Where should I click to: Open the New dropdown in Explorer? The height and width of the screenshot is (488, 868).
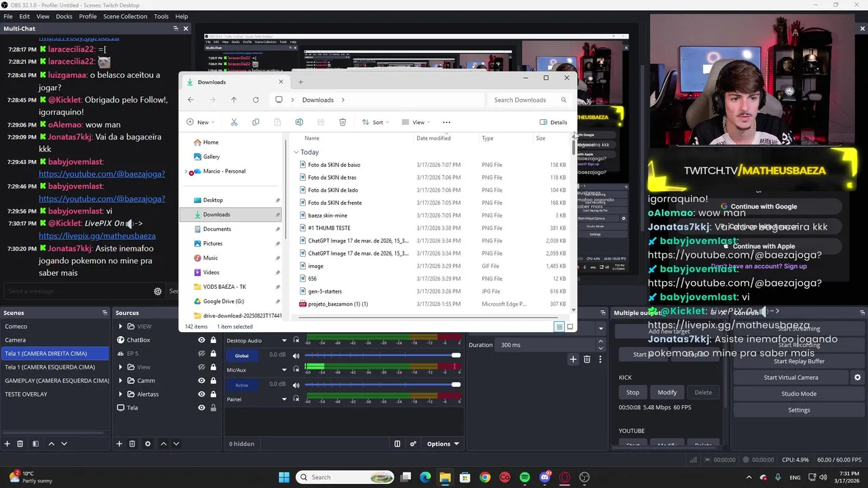(x=201, y=122)
